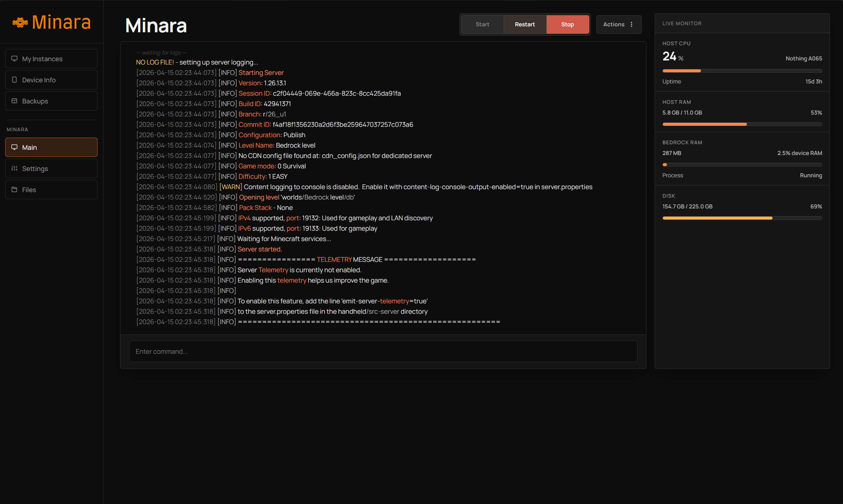Click the Minara logo icon
The image size is (843, 504).
click(20, 23)
